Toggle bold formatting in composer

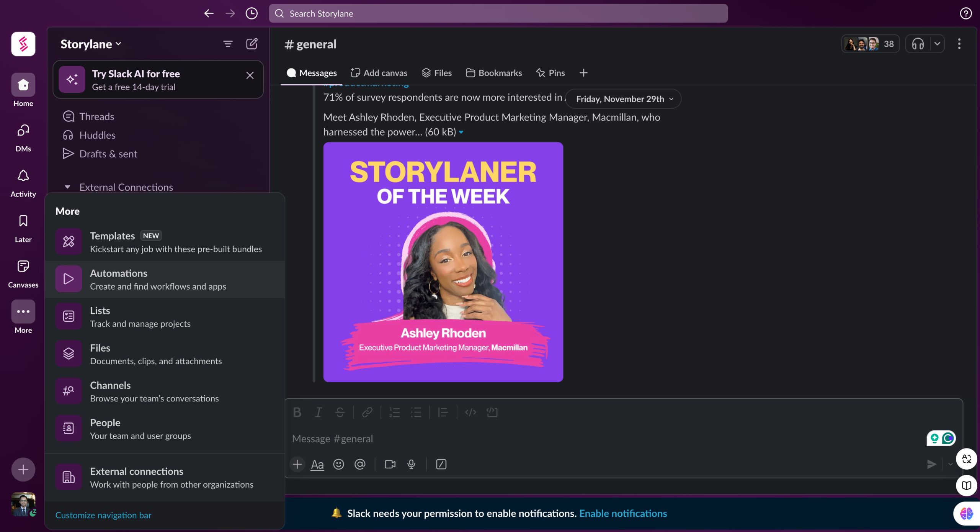[x=297, y=412]
